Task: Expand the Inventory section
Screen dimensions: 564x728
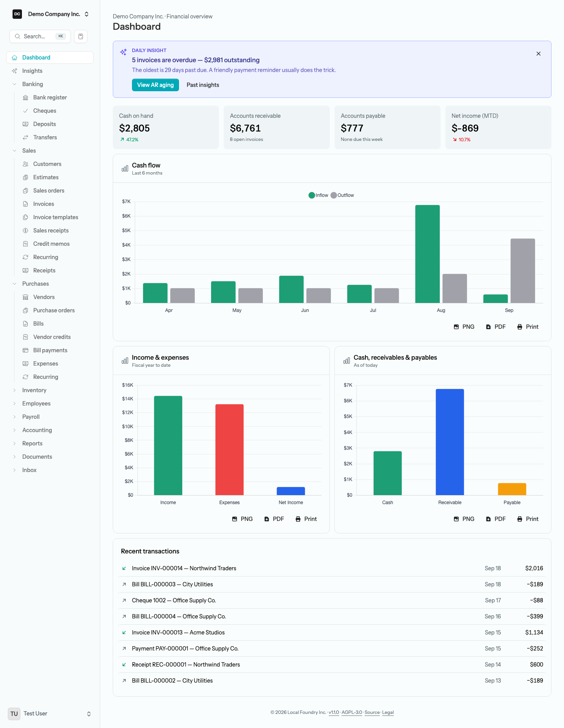Action: coord(50,390)
